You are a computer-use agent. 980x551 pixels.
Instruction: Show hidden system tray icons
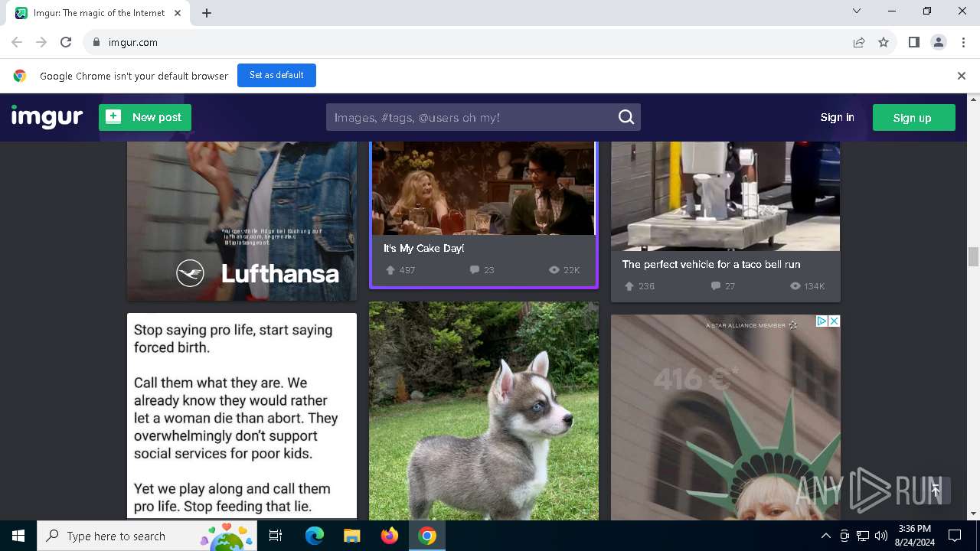(825, 536)
